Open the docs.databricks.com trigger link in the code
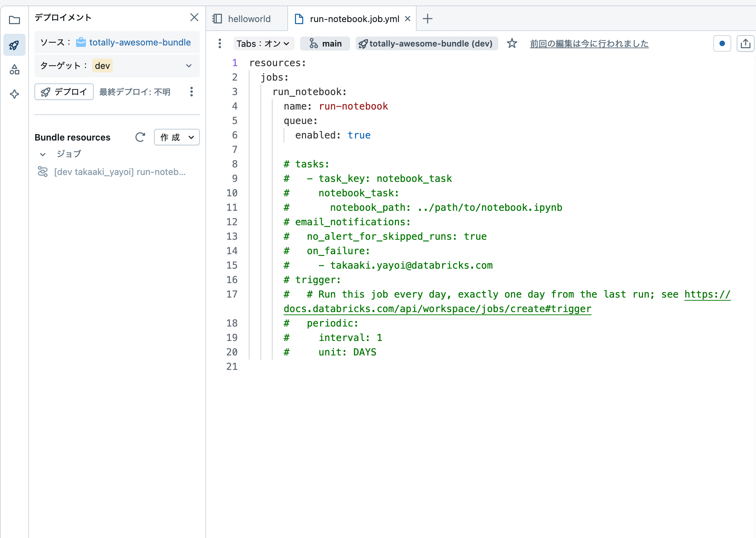The image size is (756, 538). pos(438,309)
